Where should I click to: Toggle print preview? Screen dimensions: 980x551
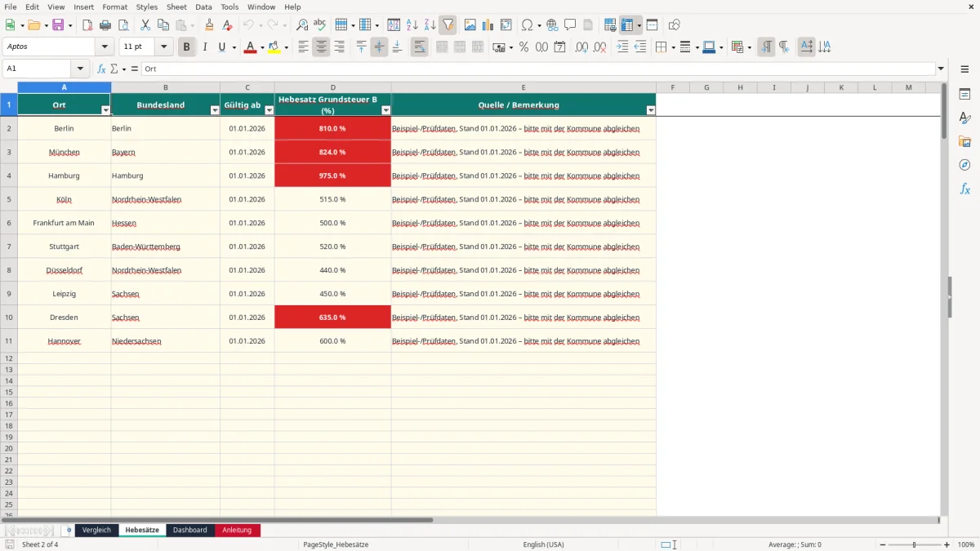[x=123, y=25]
